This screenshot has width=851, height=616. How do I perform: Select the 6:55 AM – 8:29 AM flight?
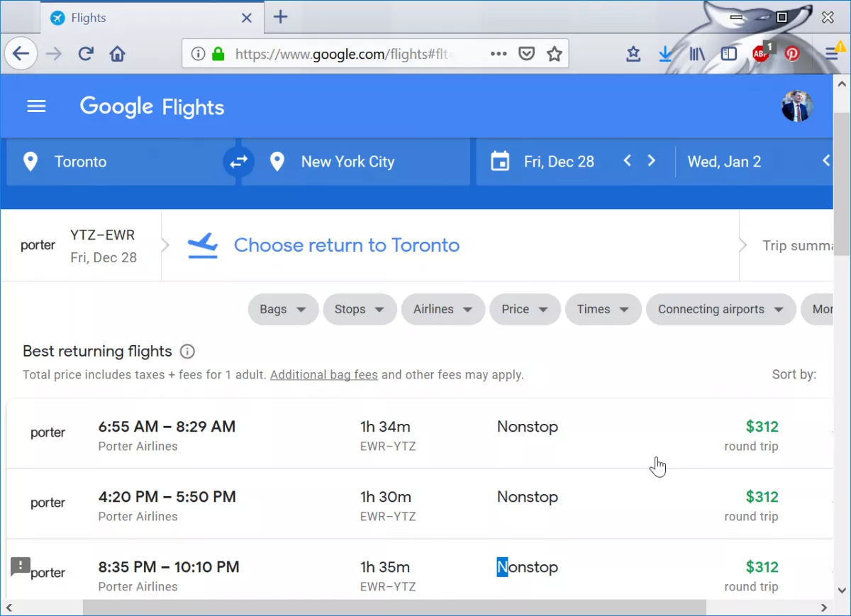(x=420, y=435)
